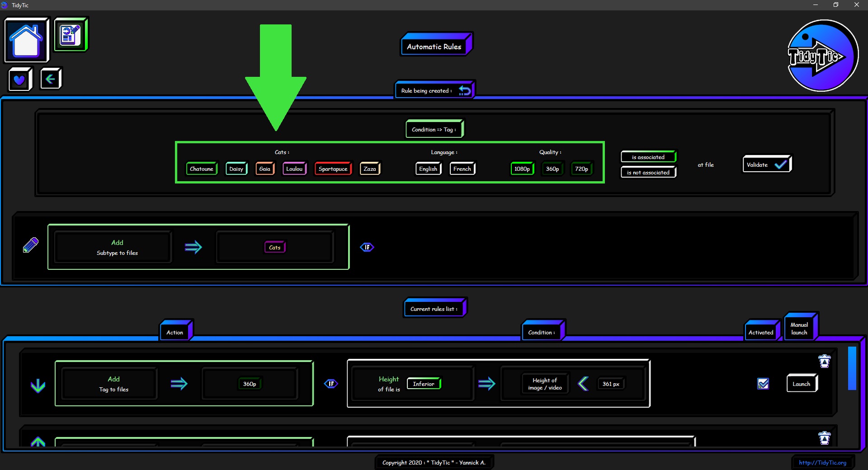
Task: Delete the first rule with the trash icon
Action: [x=824, y=361]
